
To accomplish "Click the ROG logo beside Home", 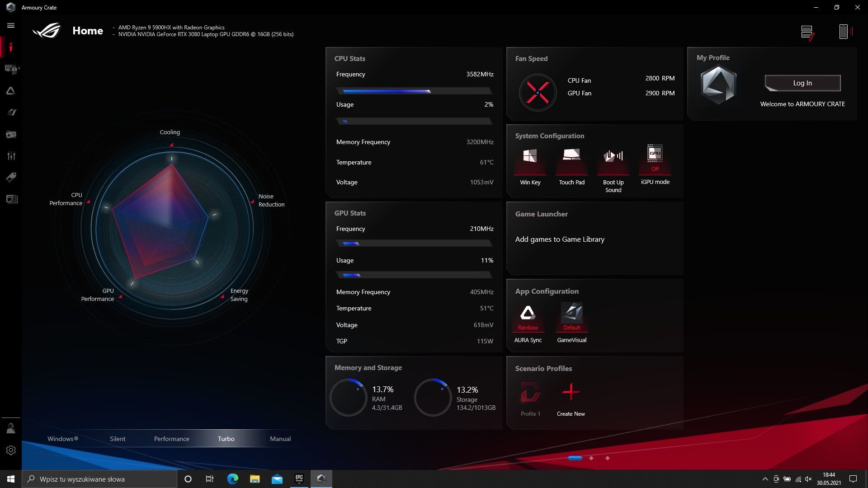I will pyautogui.click(x=47, y=30).
